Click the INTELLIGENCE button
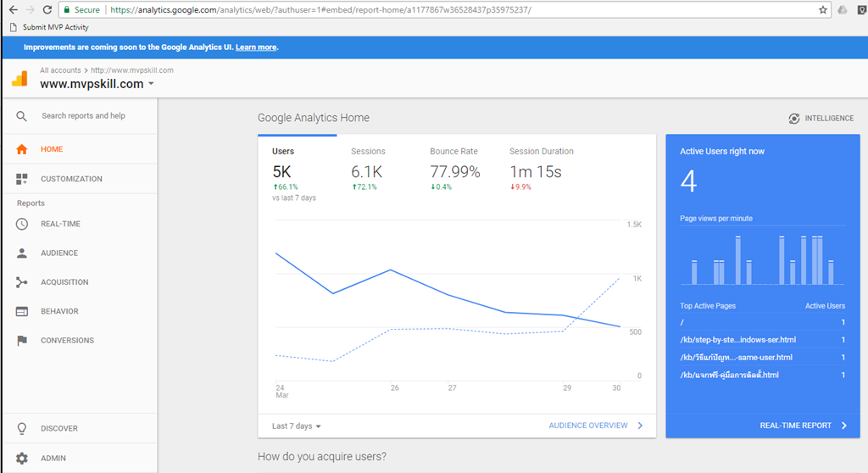The height and width of the screenshot is (473, 868). 821,119
